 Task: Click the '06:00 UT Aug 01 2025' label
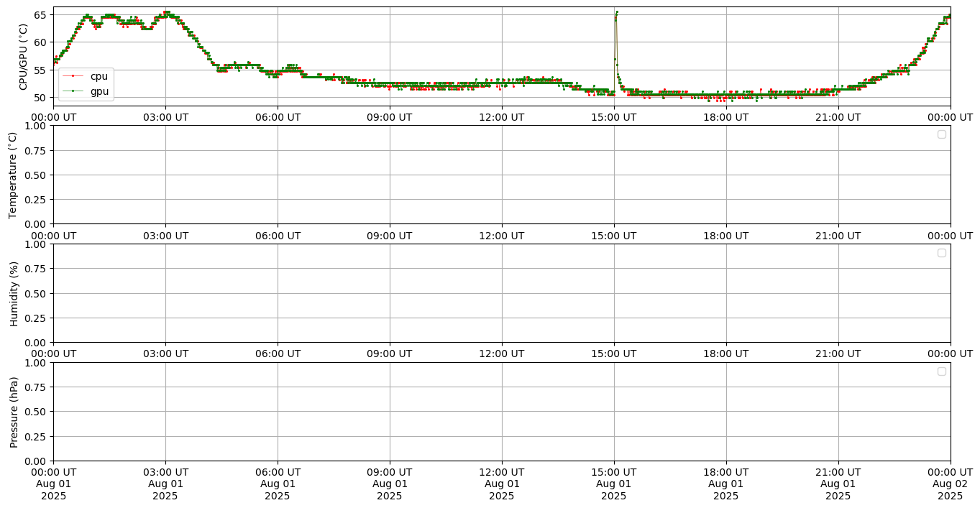(278, 484)
